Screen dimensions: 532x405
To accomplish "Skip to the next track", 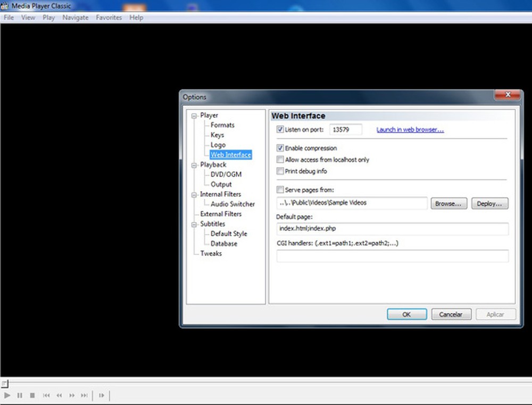I will point(84,395).
